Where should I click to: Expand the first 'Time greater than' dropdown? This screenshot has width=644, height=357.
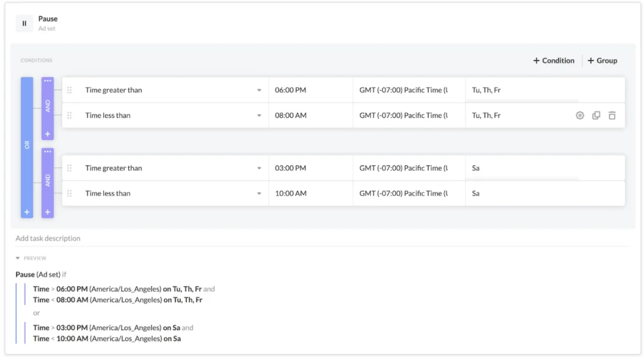point(258,91)
